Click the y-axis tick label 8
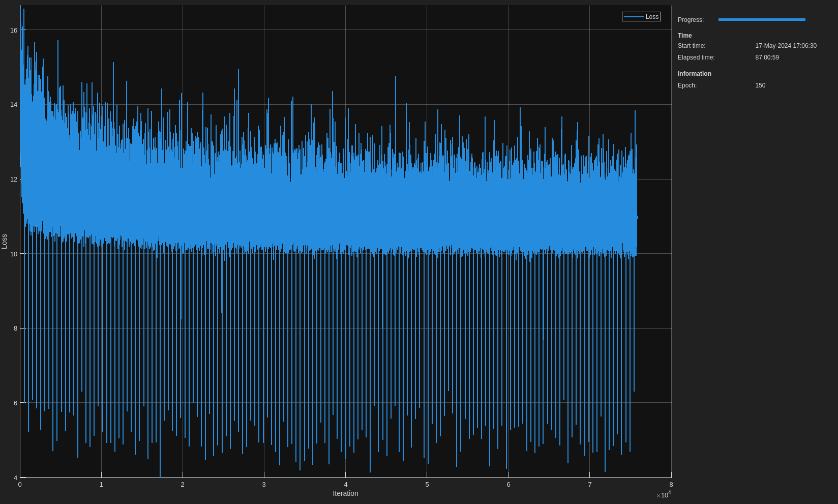838x504 pixels. (x=15, y=328)
